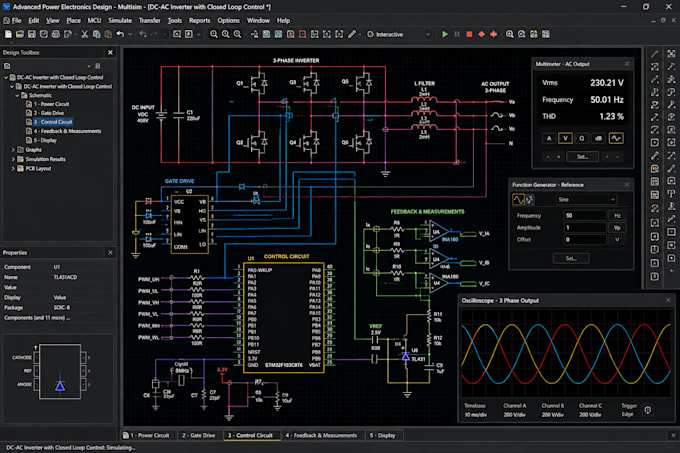Expand the Graphs tree node
The width and height of the screenshot is (680, 453).
(13, 150)
